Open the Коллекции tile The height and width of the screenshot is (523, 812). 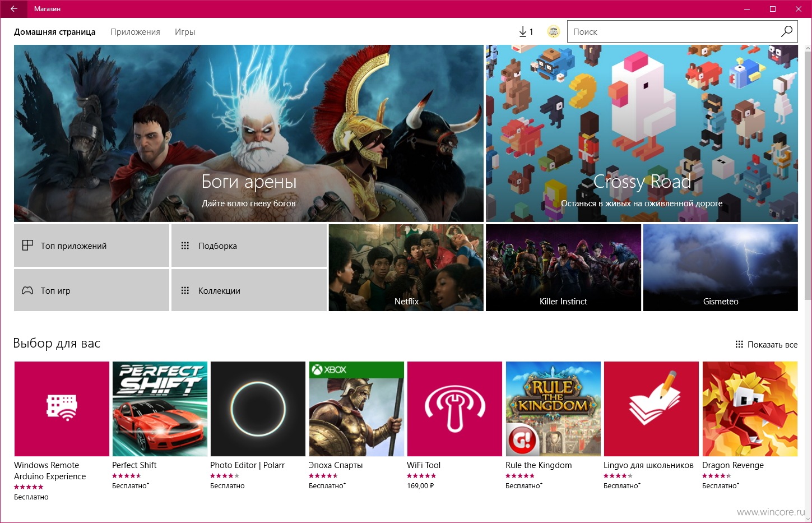point(249,290)
